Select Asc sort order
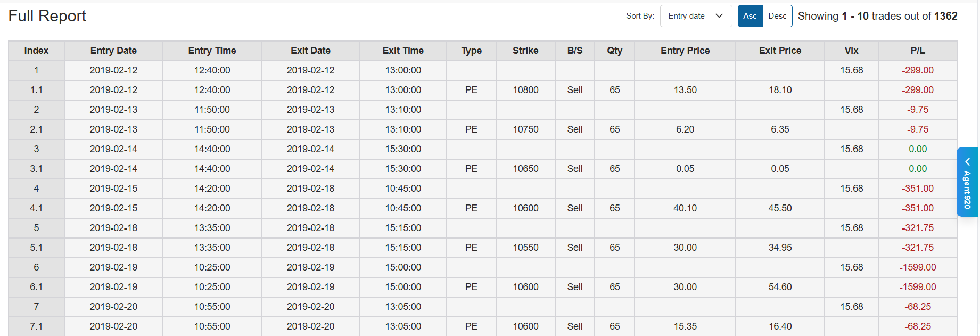This screenshot has width=980, height=336. (x=750, y=16)
